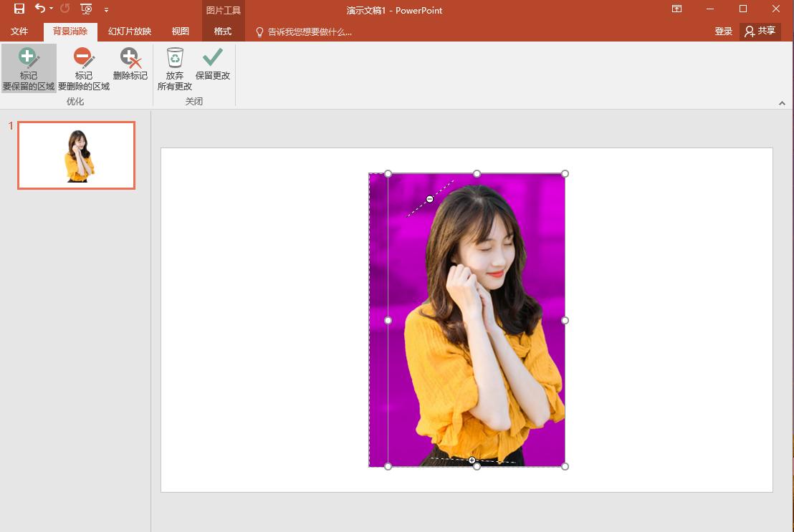The image size is (794, 532).
Task: Open the 文件 (File) menu
Action: (x=20, y=31)
